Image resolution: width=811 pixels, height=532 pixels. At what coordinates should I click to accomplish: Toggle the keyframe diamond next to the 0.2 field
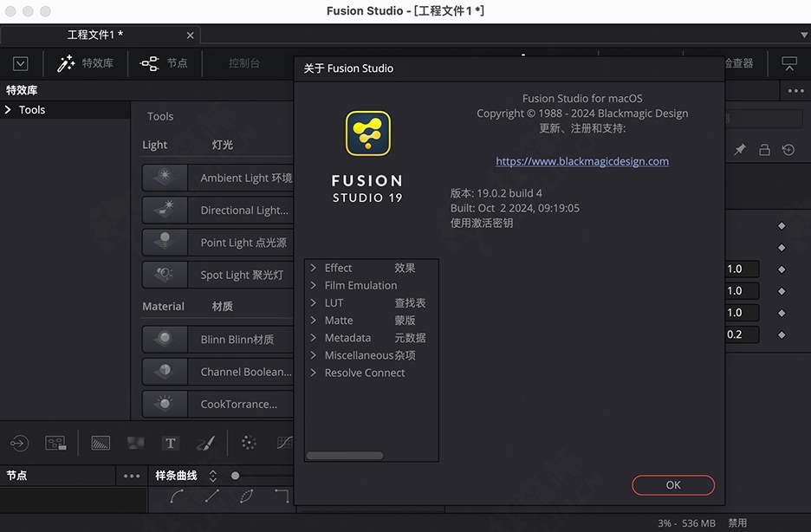coord(782,335)
